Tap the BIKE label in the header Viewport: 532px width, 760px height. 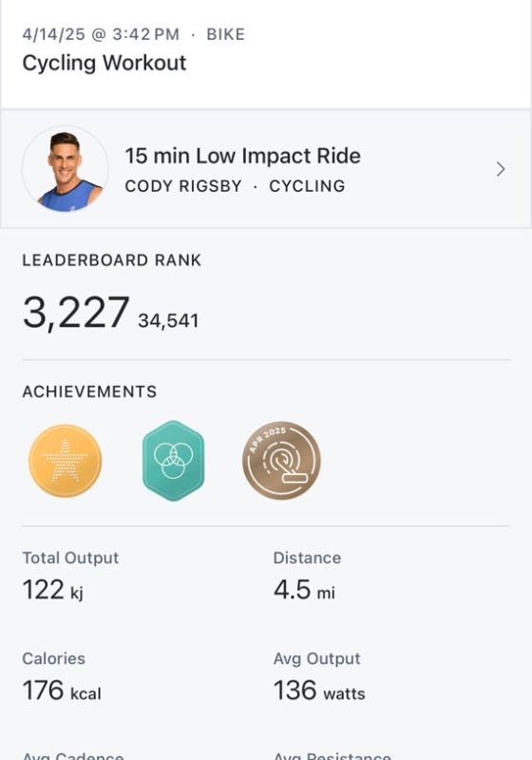[226, 34]
